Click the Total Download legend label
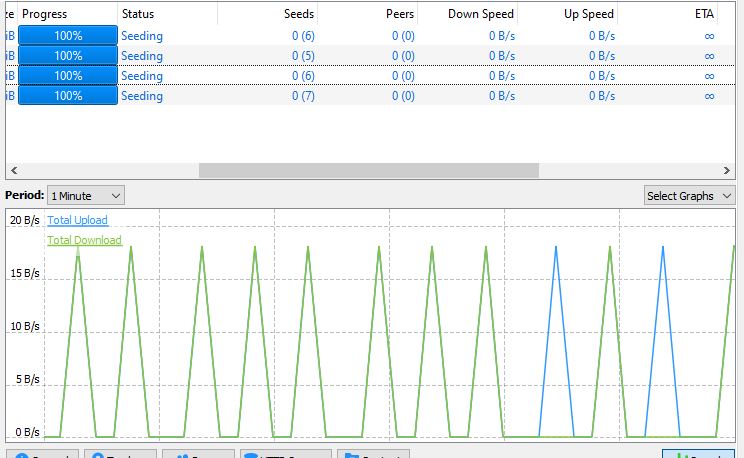The width and height of the screenshot is (744, 458). pyautogui.click(x=84, y=240)
